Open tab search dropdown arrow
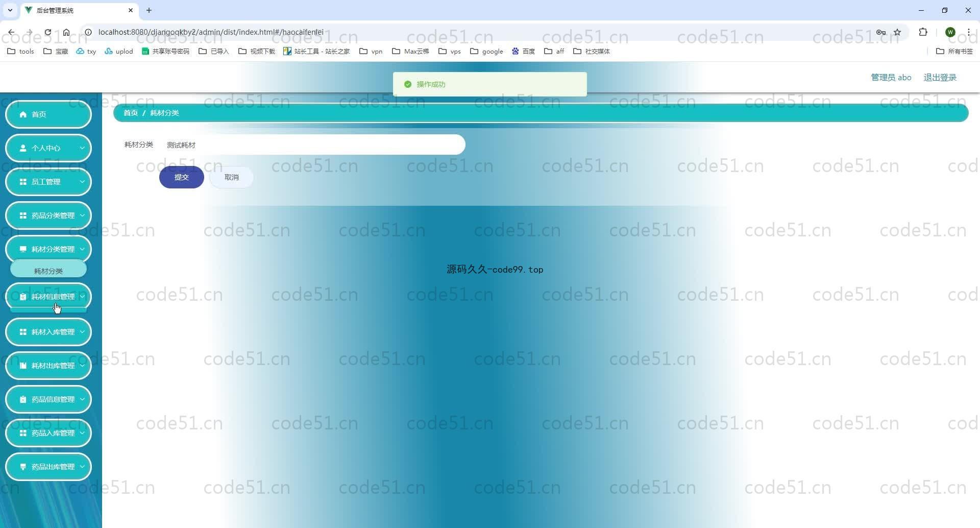Viewport: 980px width, 528px height. 10,10
